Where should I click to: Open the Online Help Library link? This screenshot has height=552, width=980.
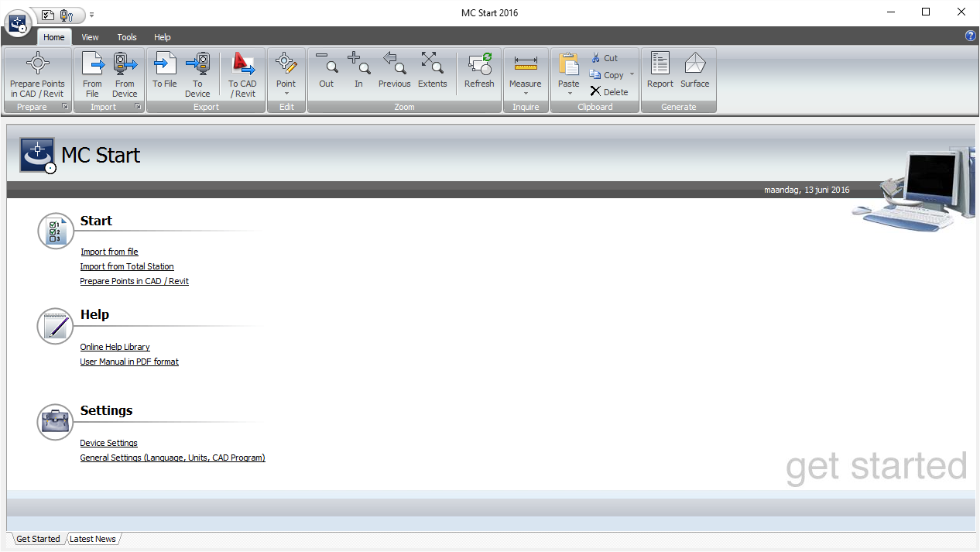[115, 347]
